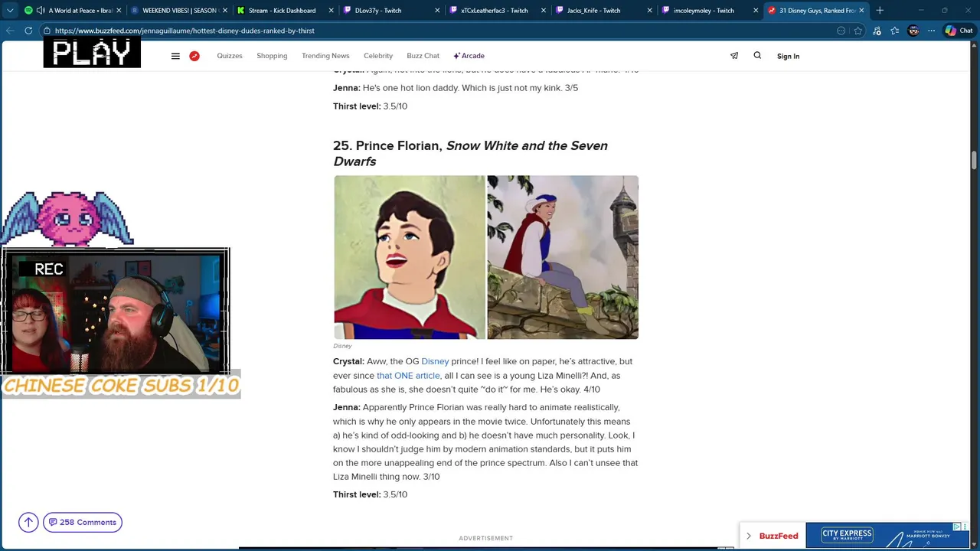
Task: Click the AdChoices triangle icon on ad
Action: (x=957, y=527)
